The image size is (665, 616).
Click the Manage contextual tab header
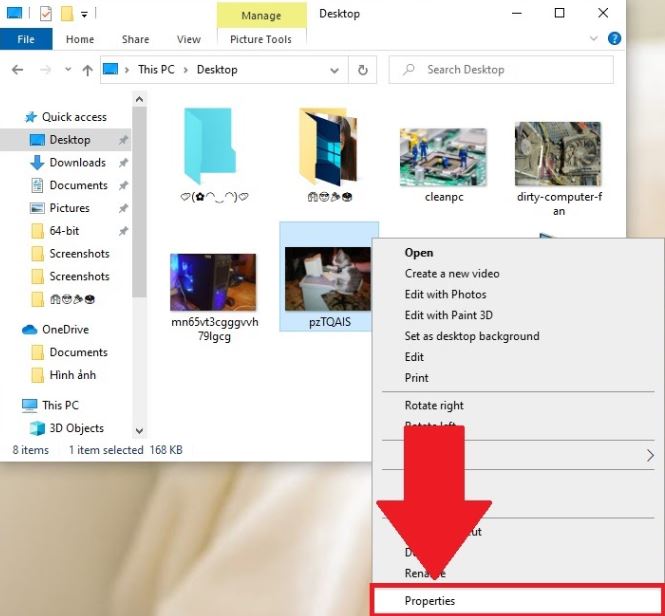(x=261, y=16)
